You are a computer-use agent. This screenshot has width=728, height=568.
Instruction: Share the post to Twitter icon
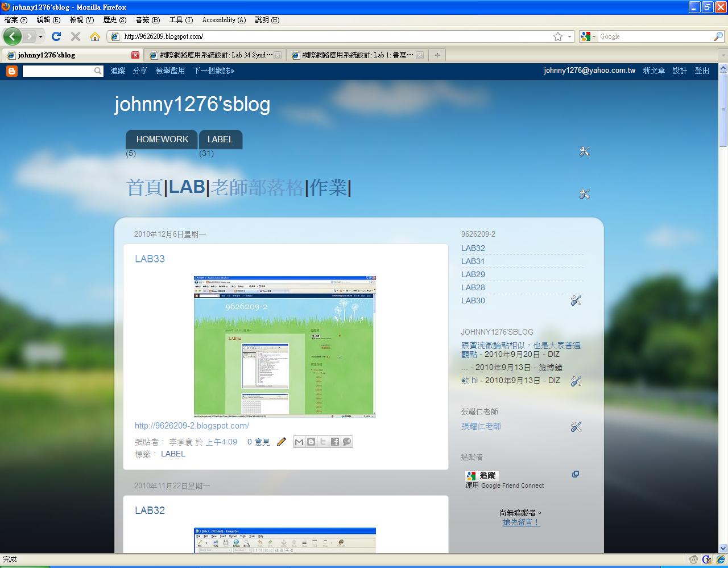[x=323, y=442]
